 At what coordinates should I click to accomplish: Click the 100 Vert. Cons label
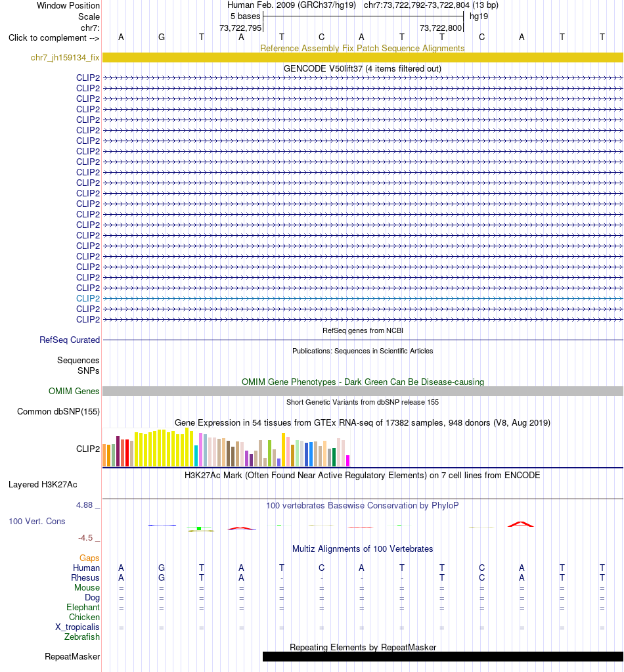[x=37, y=522]
